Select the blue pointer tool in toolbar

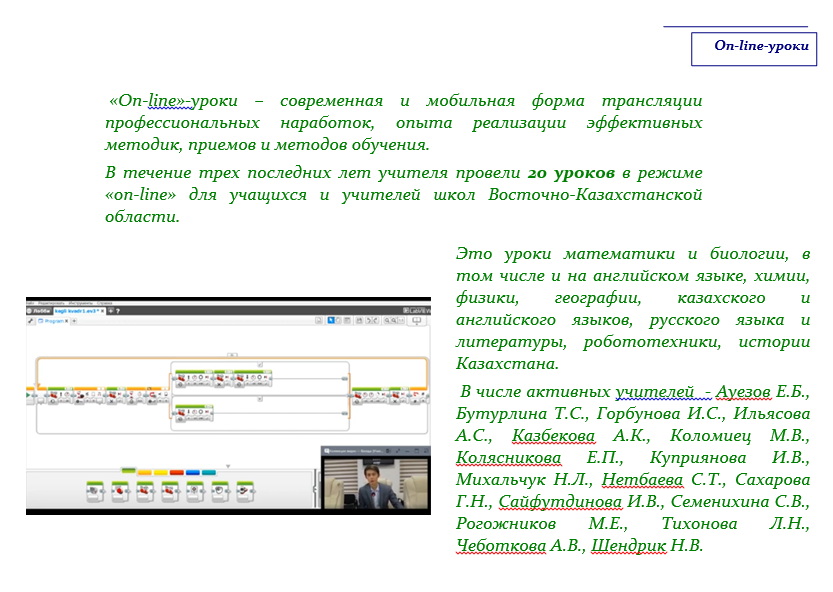tap(331, 321)
